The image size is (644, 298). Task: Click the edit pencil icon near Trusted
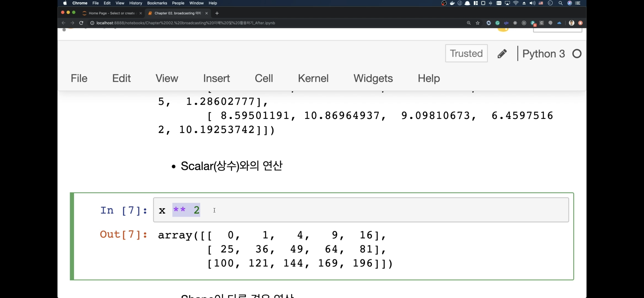pos(502,54)
